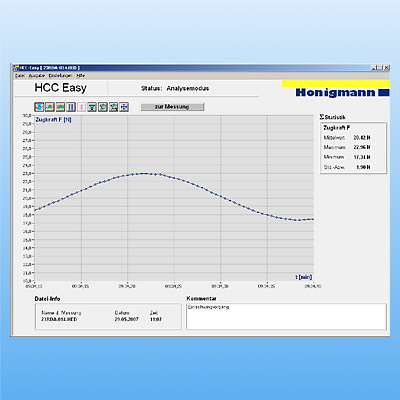Click the toolbar icon right of the funnel
Image resolution: width=400 pixels, height=400 pixels.
point(103,107)
